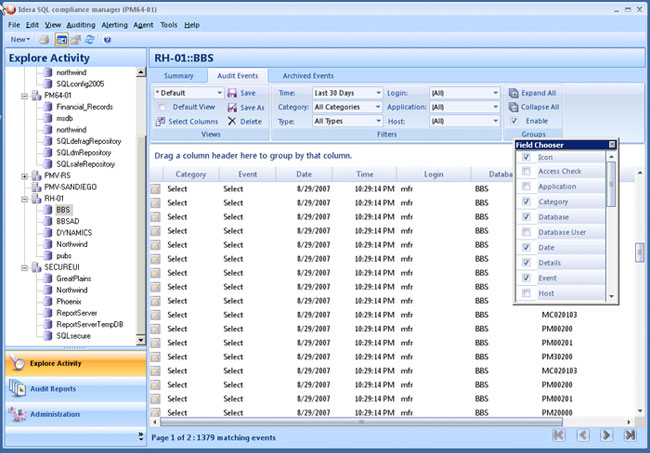This screenshot has width=650, height=453.
Task: Select DYNAMICS database in tree
Action: (x=74, y=233)
